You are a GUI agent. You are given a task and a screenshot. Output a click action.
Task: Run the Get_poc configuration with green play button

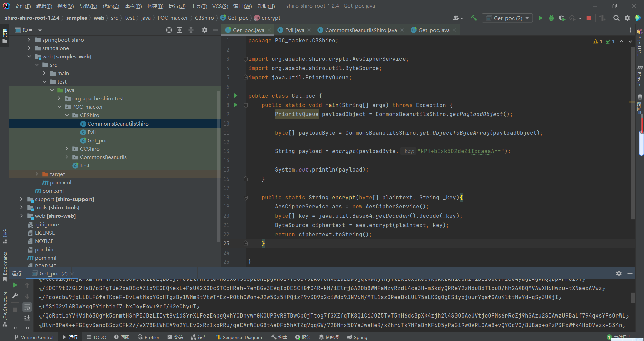(x=540, y=18)
